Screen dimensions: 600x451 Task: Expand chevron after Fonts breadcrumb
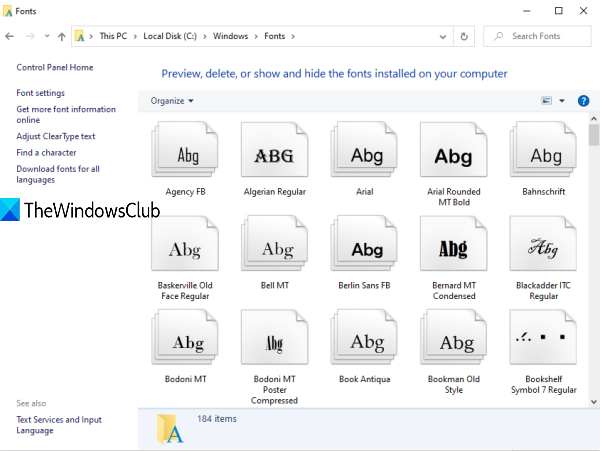click(x=293, y=36)
